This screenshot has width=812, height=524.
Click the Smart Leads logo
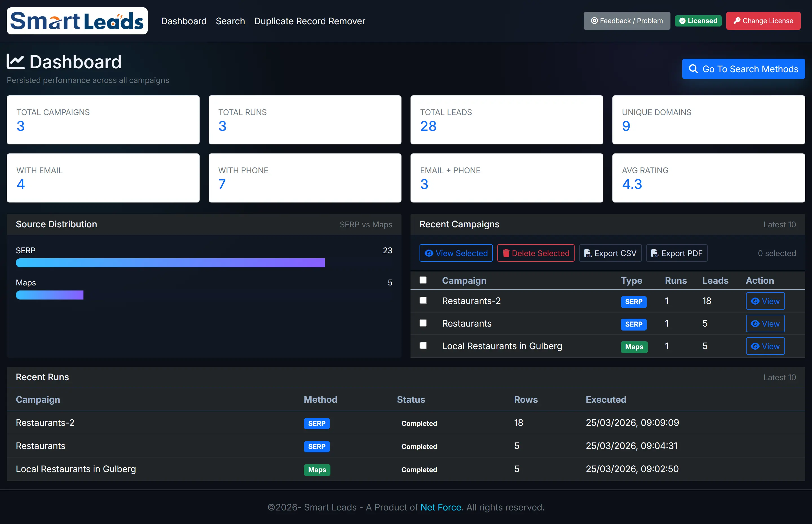77,21
